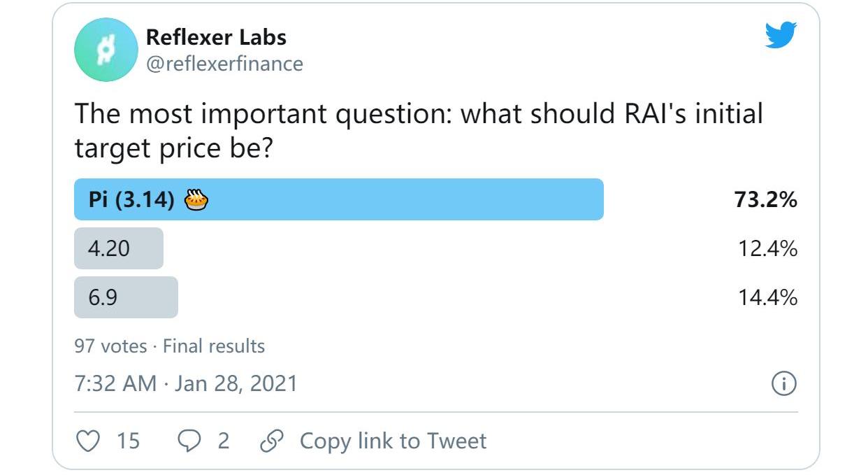Click the 15 likes count
868x475 pixels.
tap(128, 441)
